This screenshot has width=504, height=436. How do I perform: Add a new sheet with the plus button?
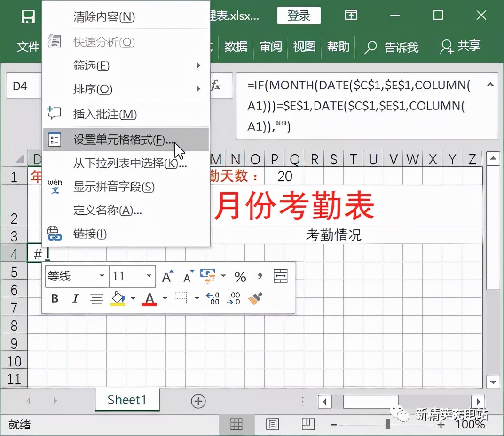coord(198,401)
